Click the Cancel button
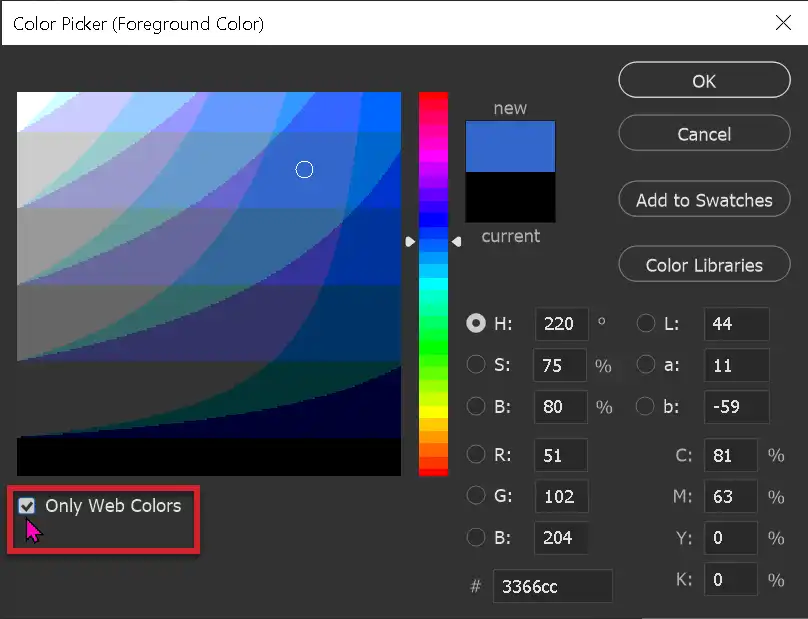Screen dimensions: 808x619 (x=704, y=133)
